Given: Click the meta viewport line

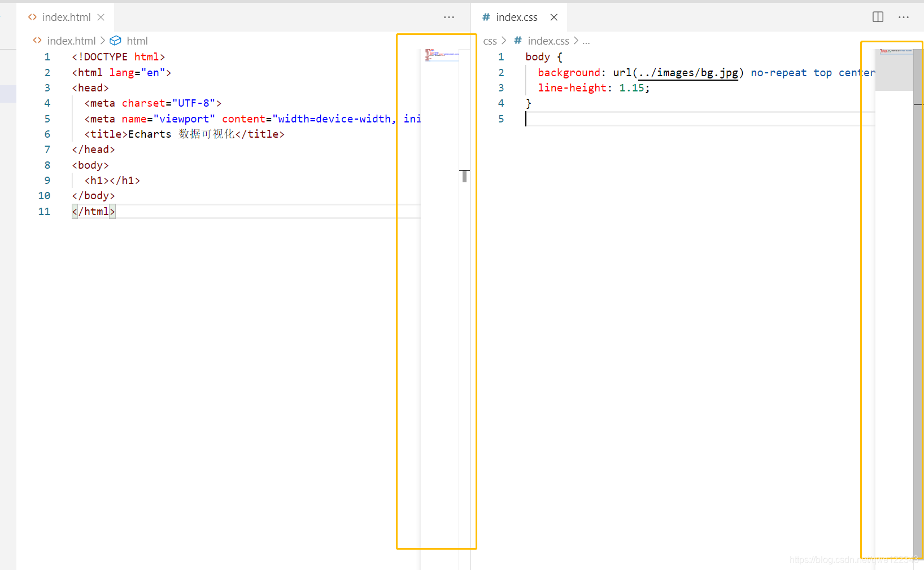Looking at the screenshot, I should (x=252, y=119).
